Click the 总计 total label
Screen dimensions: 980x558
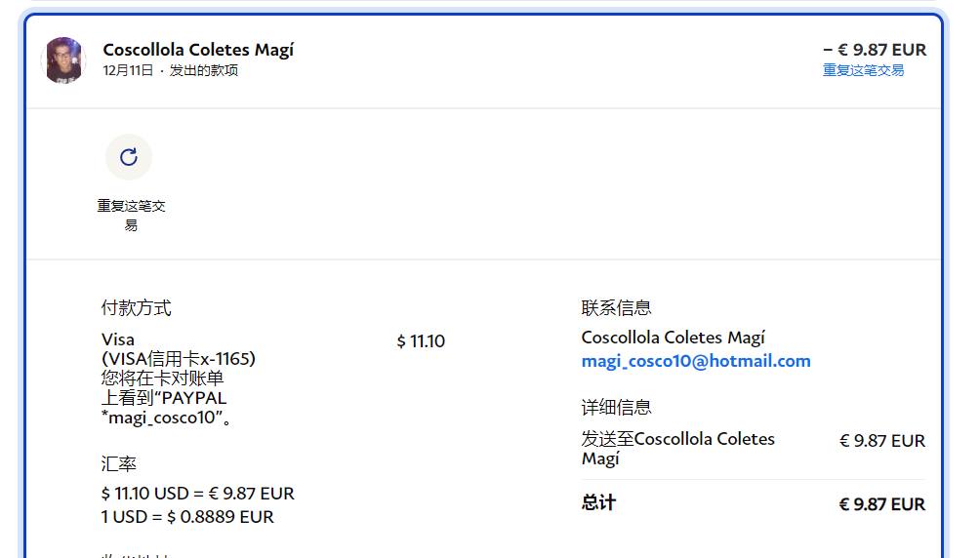point(598,503)
